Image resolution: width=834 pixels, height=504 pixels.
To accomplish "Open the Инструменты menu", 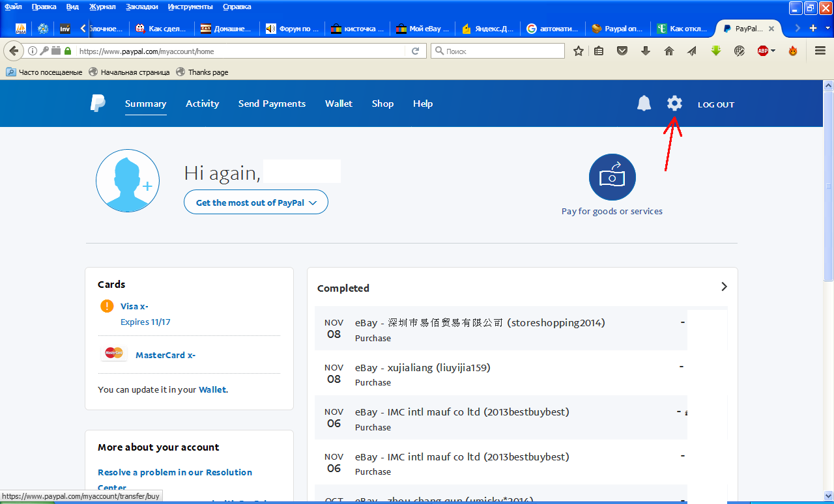I will [190, 7].
